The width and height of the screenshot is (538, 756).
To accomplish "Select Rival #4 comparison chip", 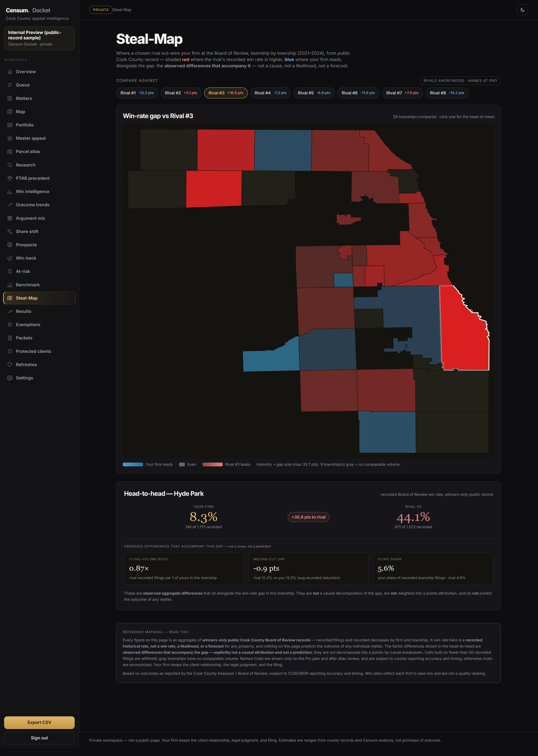I will pyautogui.click(x=271, y=93).
